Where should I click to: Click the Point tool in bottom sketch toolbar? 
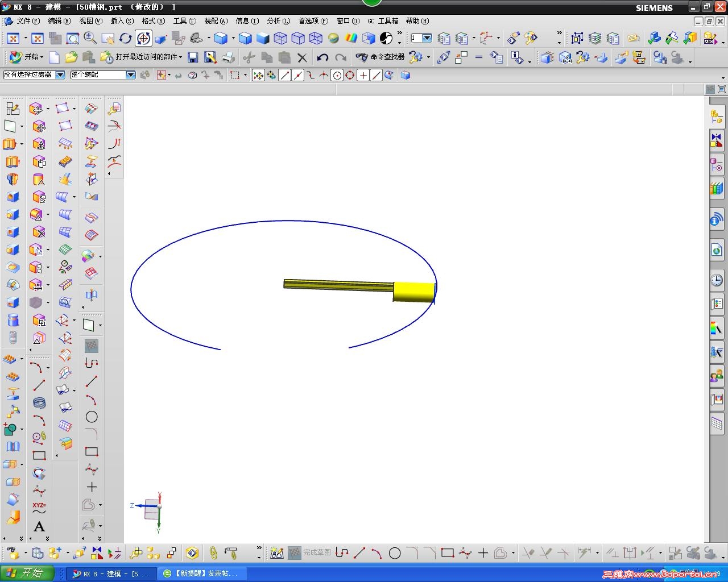coord(483,552)
